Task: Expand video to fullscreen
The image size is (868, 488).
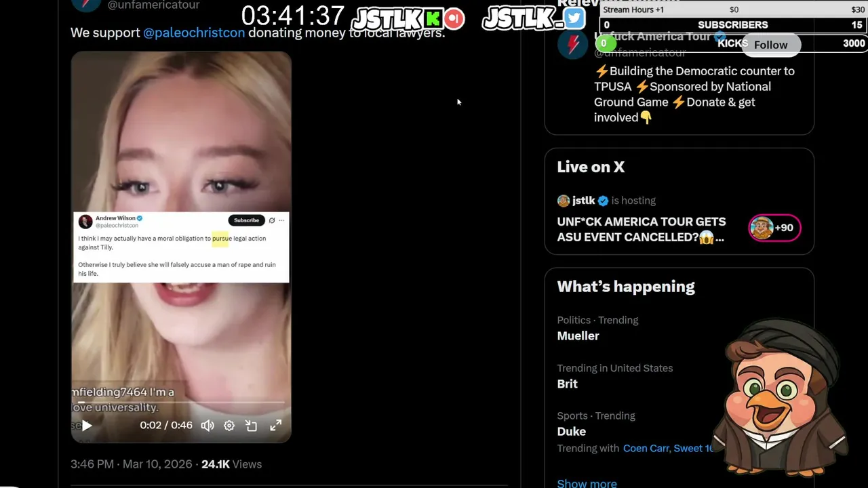Action: [x=276, y=426]
